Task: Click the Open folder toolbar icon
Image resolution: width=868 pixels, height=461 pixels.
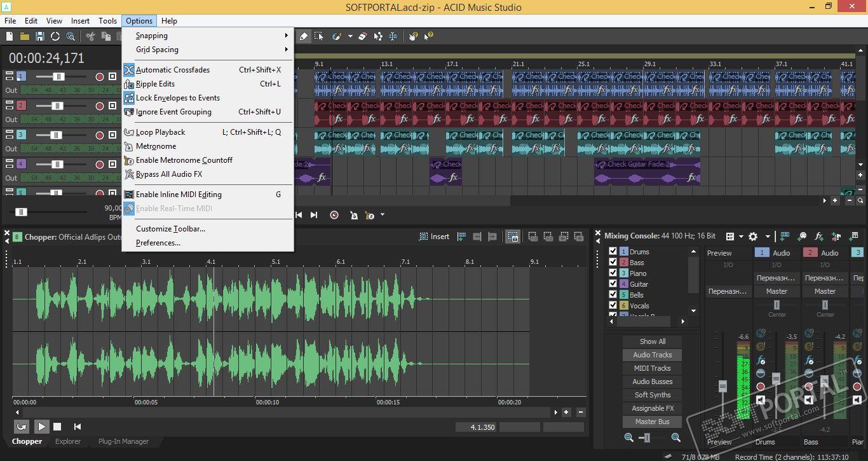Action: tap(25, 36)
